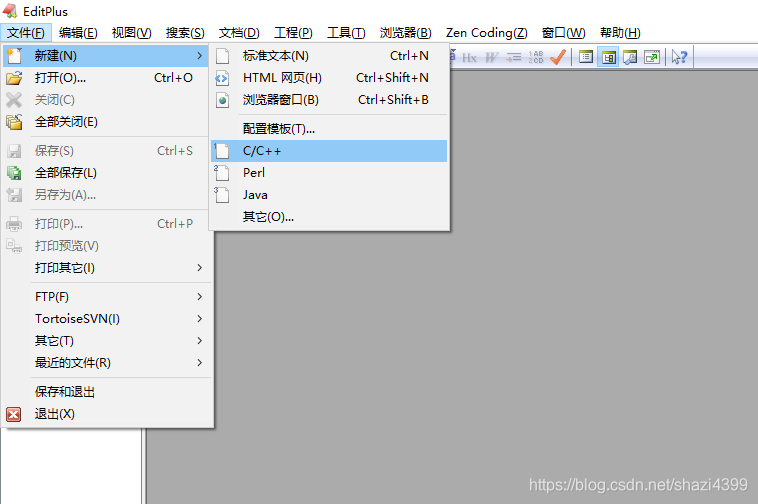758x504 pixels.
Task: Open the 文件(F) menu
Action: click(x=26, y=33)
